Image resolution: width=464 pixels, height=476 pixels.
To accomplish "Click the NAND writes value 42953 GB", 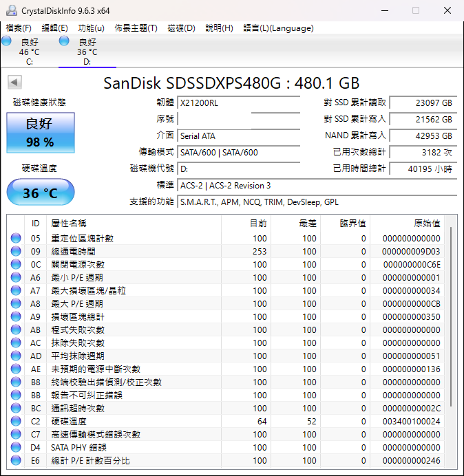I will tap(423, 136).
